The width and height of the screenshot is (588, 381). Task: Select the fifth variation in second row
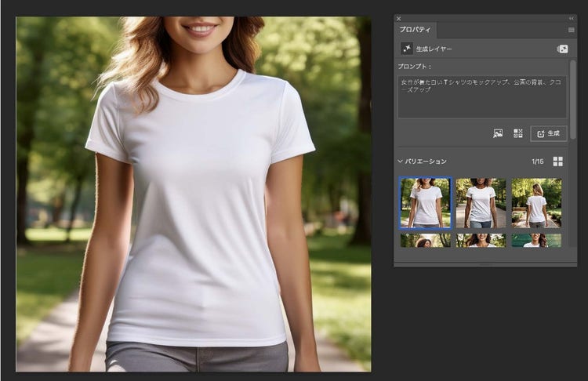pyautogui.click(x=481, y=241)
